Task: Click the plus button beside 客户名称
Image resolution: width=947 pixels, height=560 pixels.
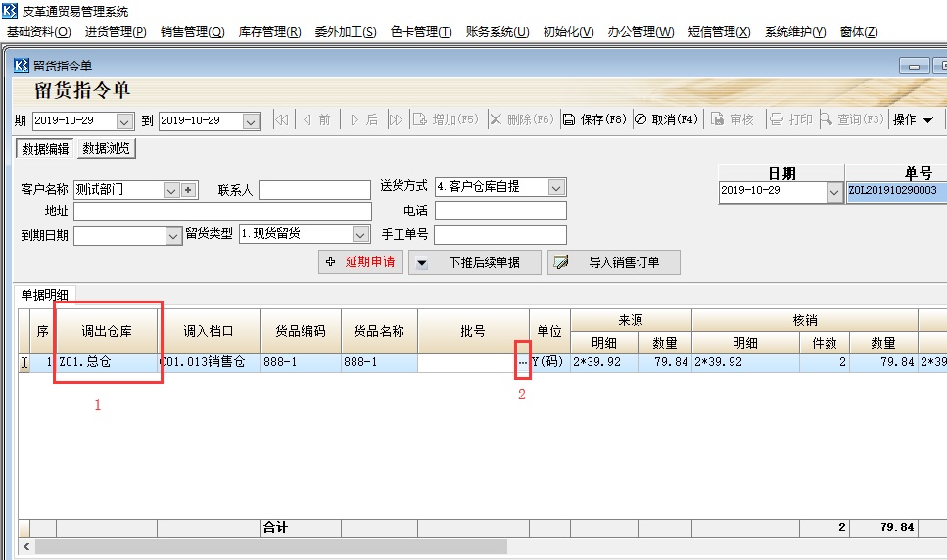Action: [188, 190]
